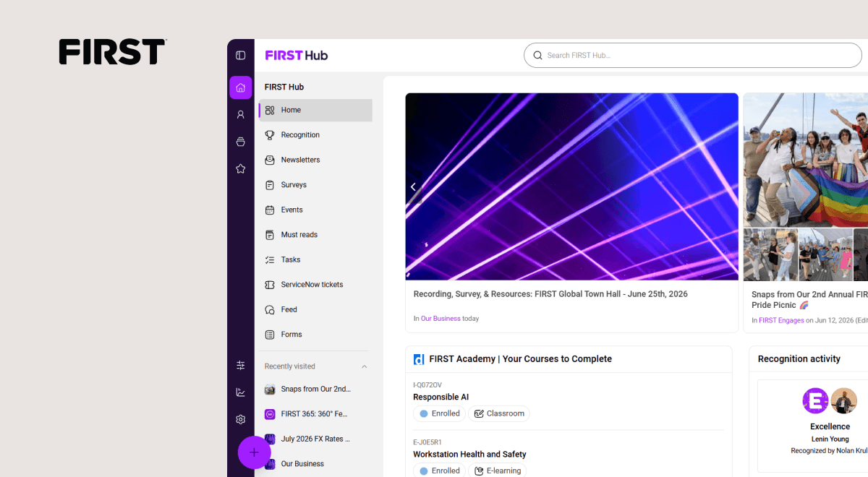Image resolution: width=868 pixels, height=477 pixels.
Task: Click the Newsletters envelope icon
Action: (270, 160)
